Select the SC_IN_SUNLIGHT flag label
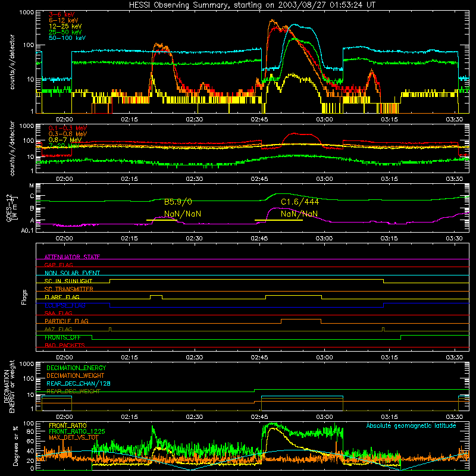Image resolution: width=476 pixels, height=476 pixels. (68, 281)
